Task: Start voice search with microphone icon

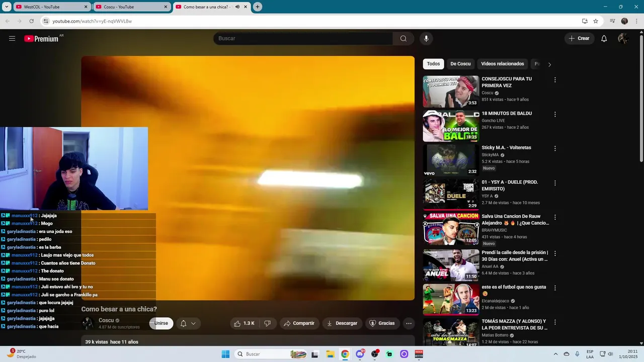Action: tap(426, 38)
